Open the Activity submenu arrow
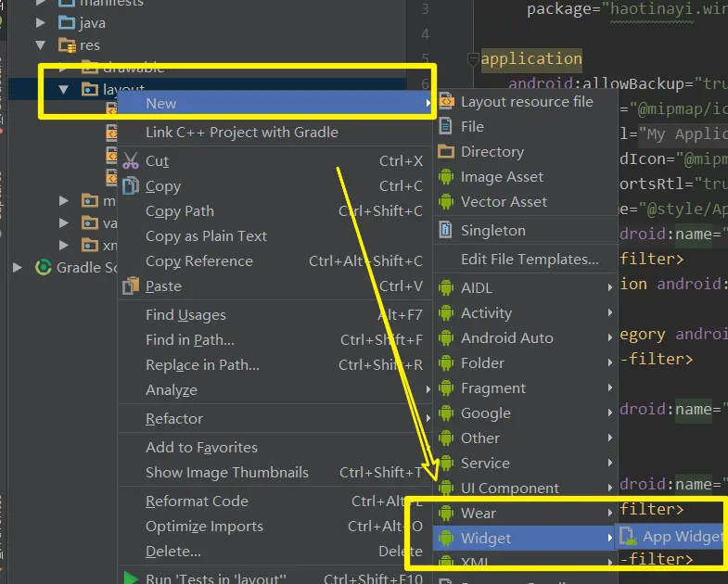Screen dimensions: 728x584 pyautogui.click(x=609, y=313)
